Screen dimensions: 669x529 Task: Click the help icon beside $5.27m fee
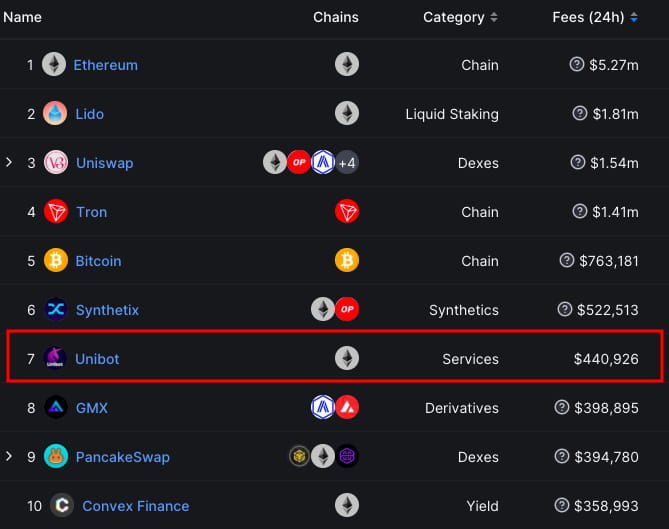(x=577, y=65)
